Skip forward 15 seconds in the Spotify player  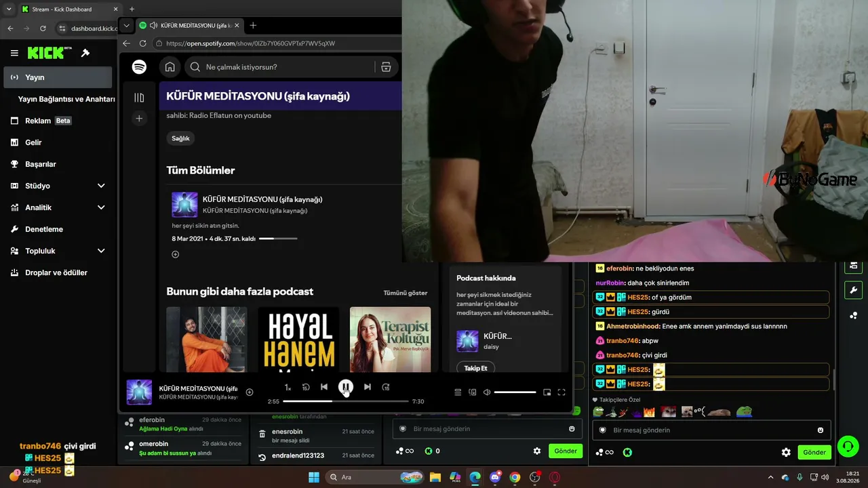pyautogui.click(x=386, y=387)
